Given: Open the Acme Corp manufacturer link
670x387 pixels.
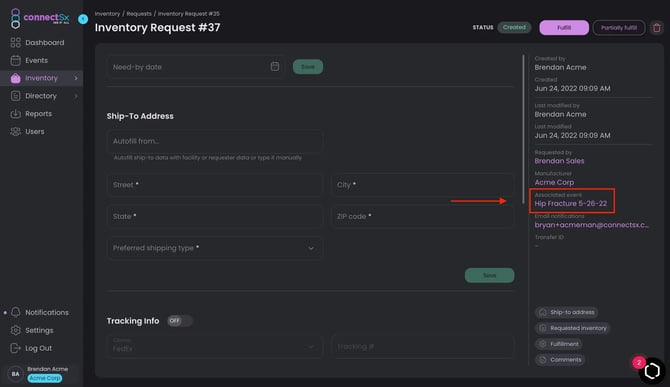Looking at the screenshot, I should (x=554, y=182).
